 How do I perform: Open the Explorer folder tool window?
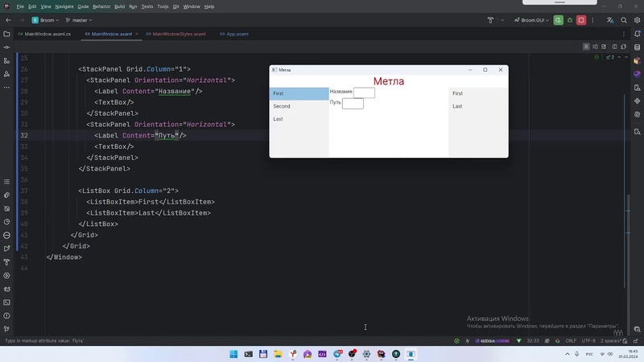(6, 34)
